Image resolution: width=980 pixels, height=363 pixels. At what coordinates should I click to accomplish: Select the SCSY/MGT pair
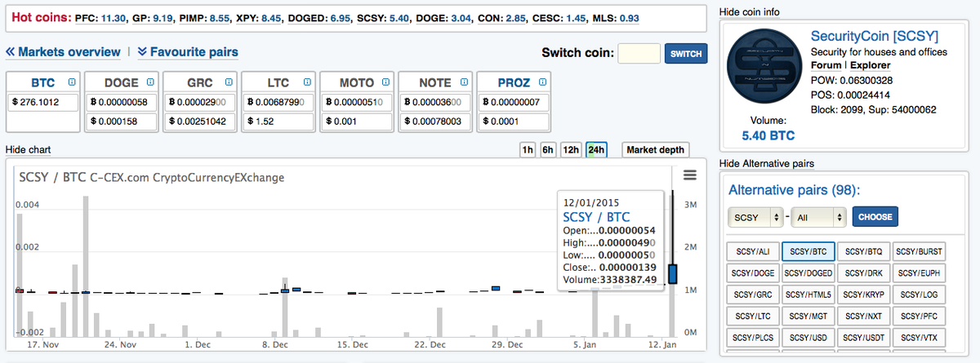click(x=807, y=315)
